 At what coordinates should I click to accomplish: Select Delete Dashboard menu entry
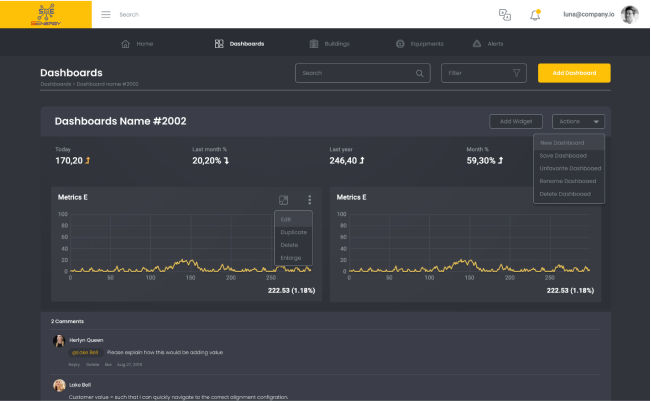[569, 194]
